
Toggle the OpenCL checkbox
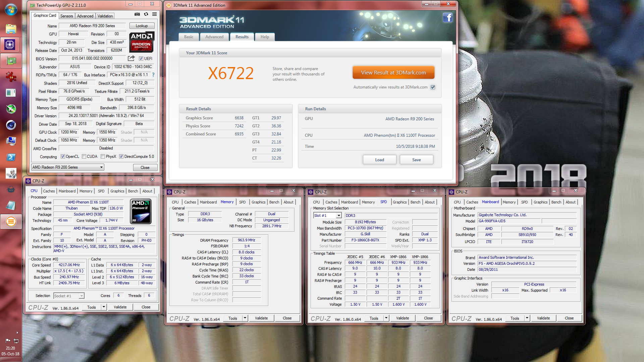tap(63, 157)
